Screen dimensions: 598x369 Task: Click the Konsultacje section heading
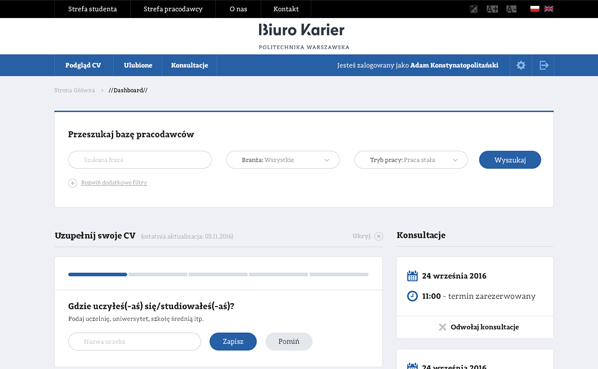[421, 235]
